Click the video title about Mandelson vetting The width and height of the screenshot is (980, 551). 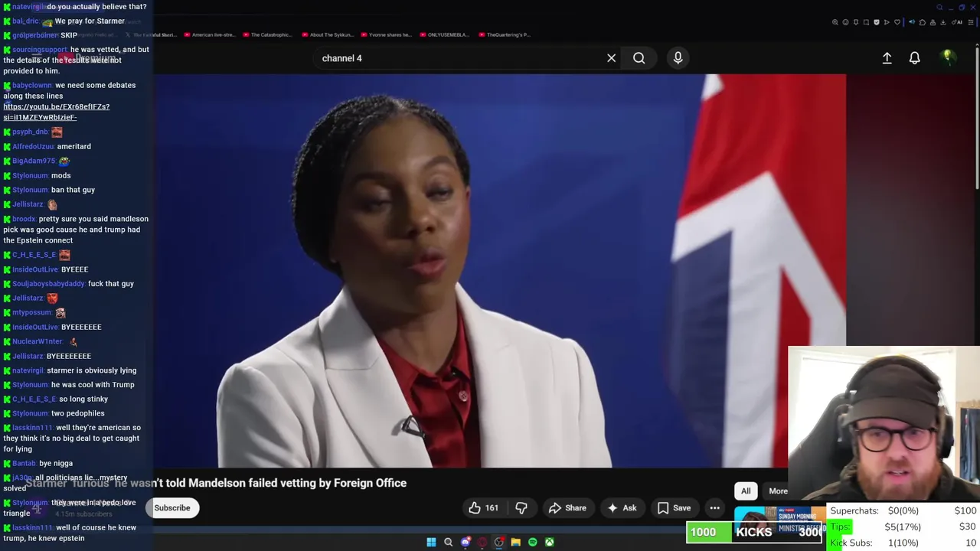(x=216, y=483)
